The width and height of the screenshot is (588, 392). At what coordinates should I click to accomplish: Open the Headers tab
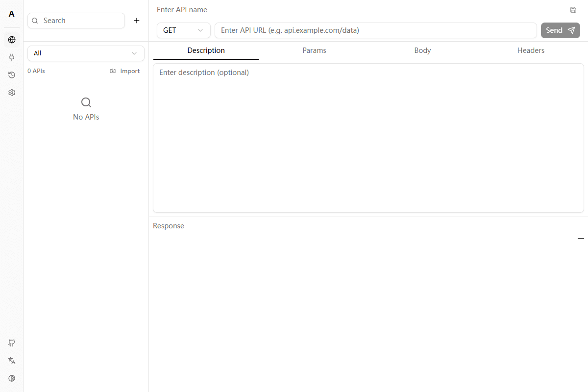point(531,50)
